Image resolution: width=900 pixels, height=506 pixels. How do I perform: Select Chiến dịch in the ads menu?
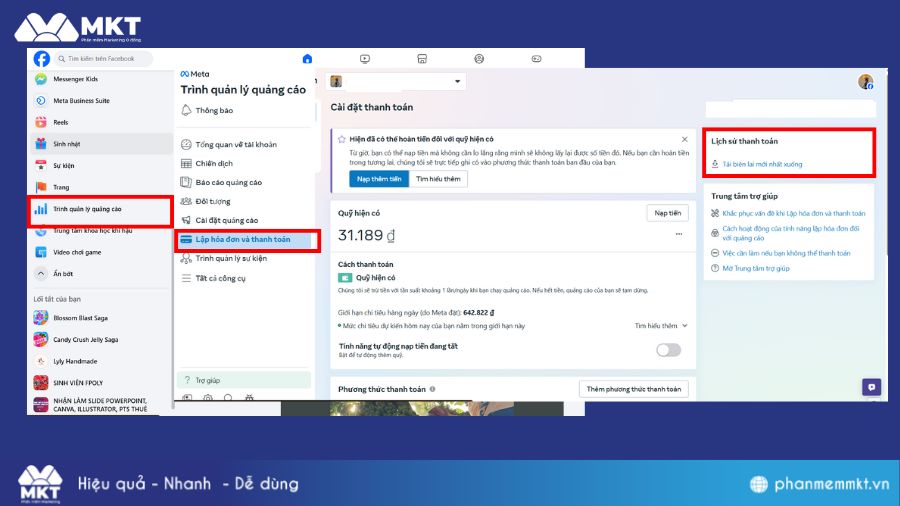pyautogui.click(x=213, y=163)
